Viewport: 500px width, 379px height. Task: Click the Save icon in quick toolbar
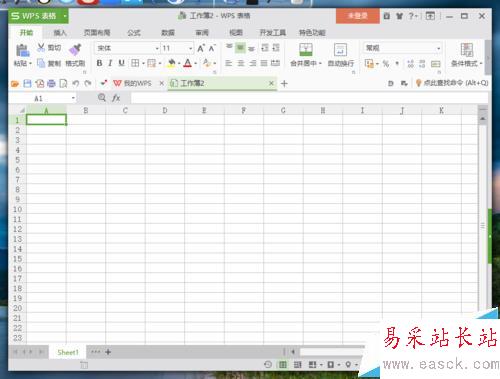pos(27,83)
